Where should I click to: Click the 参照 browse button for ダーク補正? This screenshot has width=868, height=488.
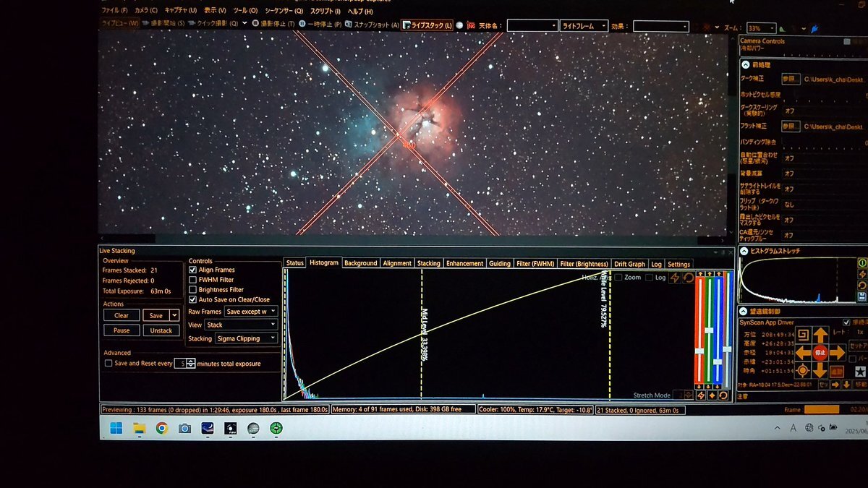tap(790, 78)
